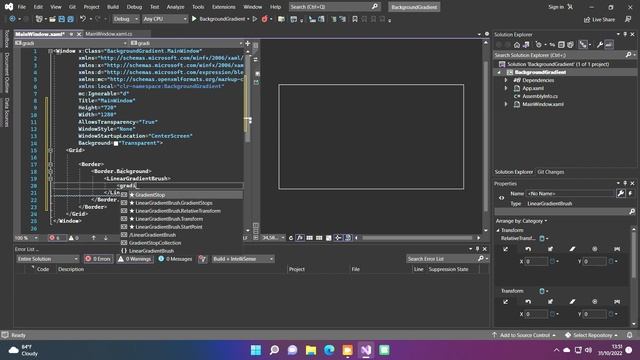Open the Entire Solution scope dropdown
Image resolution: width=640 pixels, height=360 pixels.
[x=47, y=259]
